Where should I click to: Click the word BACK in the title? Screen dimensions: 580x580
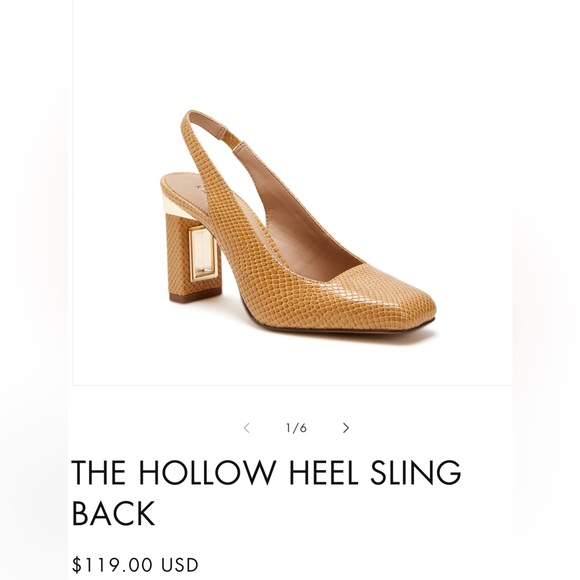coord(113,513)
